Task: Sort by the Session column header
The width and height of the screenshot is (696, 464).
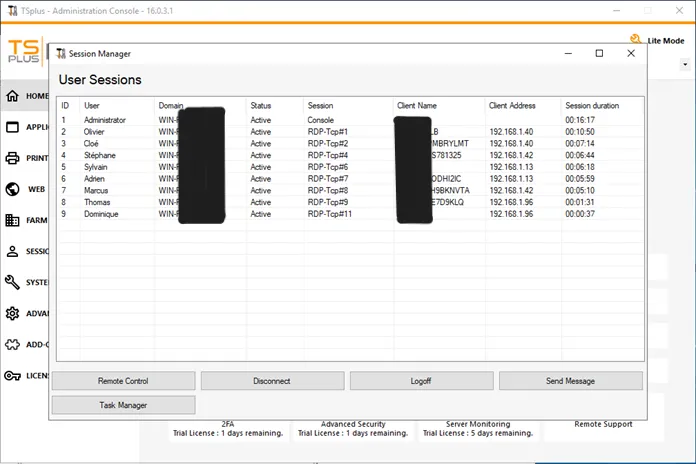Action: click(320, 106)
